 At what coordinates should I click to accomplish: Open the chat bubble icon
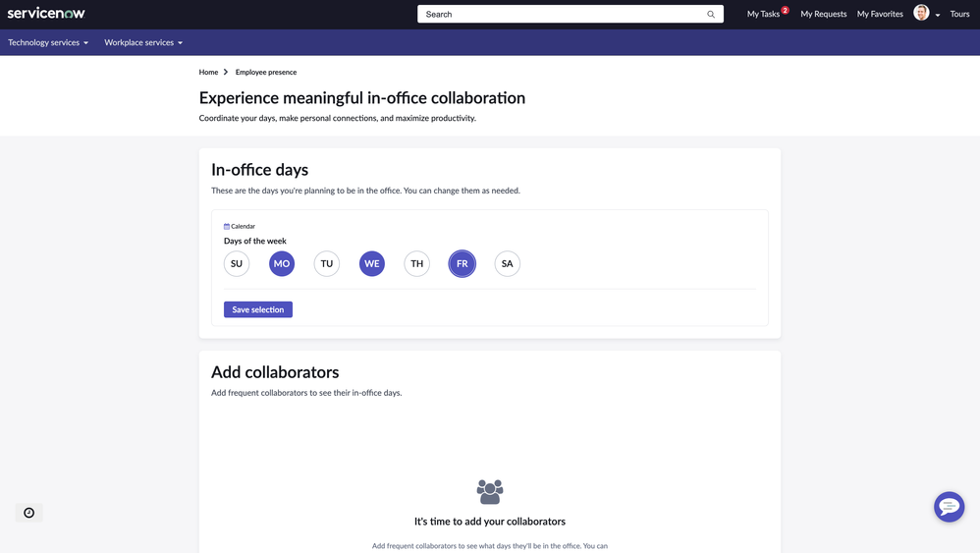point(949,507)
